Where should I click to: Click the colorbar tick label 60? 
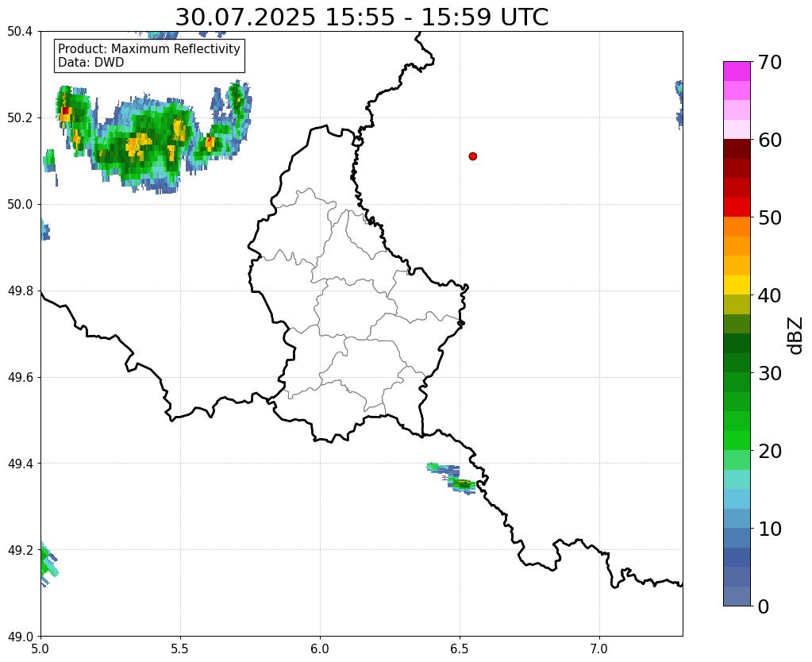[770, 140]
